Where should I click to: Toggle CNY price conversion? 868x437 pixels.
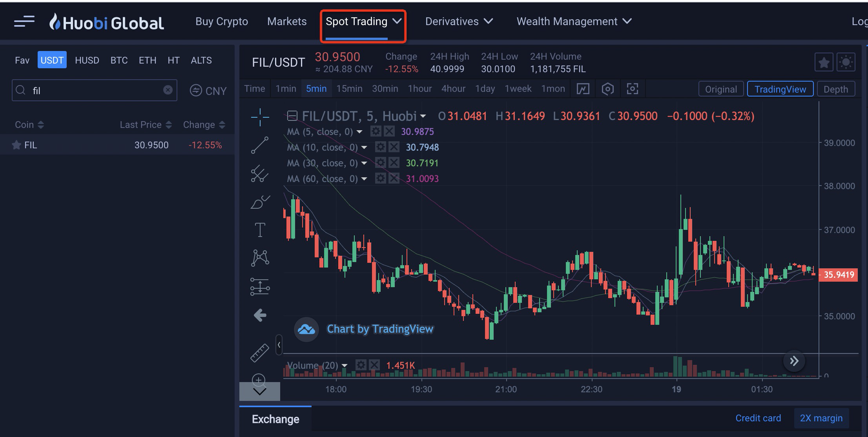click(x=208, y=91)
